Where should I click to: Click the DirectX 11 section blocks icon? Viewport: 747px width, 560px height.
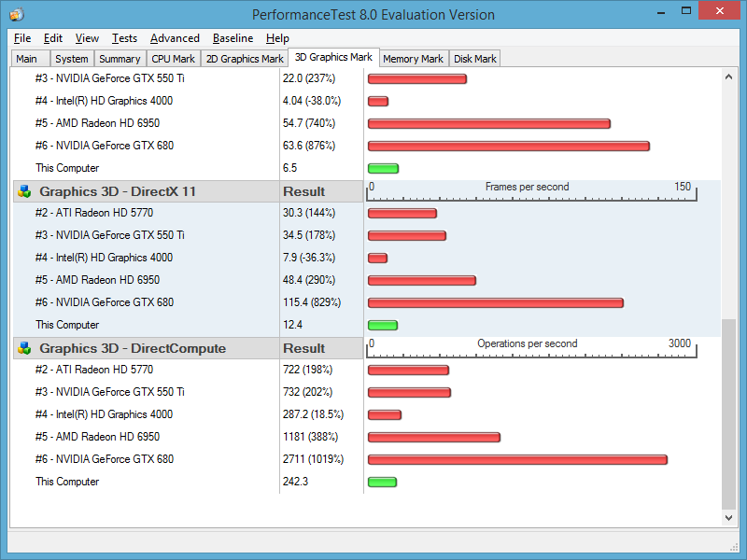click(x=24, y=191)
